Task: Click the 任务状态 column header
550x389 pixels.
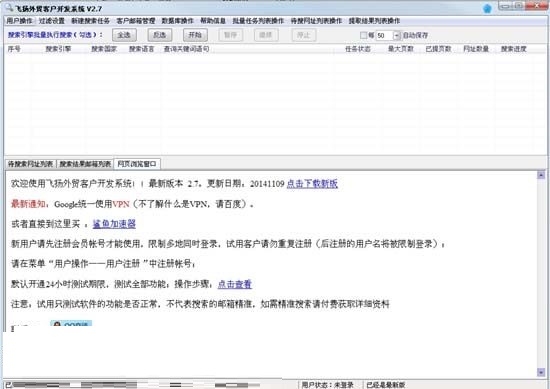Action: pos(358,49)
